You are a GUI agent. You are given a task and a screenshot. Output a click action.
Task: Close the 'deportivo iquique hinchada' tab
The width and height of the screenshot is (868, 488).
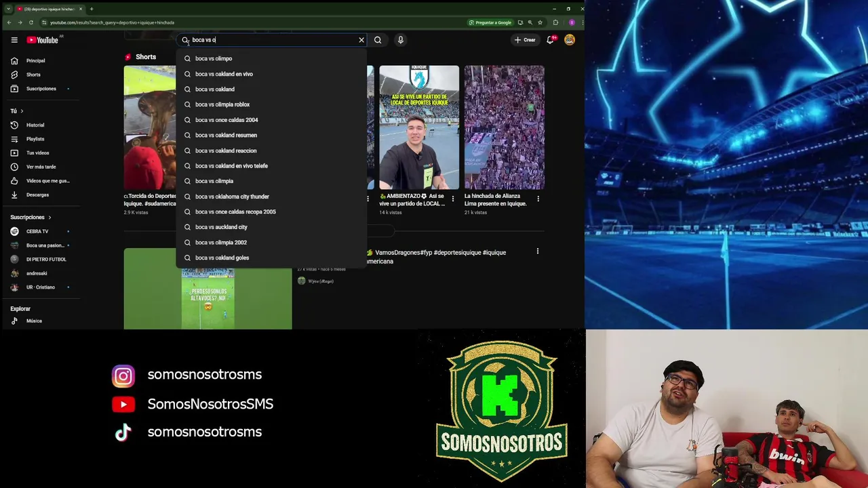81,9
